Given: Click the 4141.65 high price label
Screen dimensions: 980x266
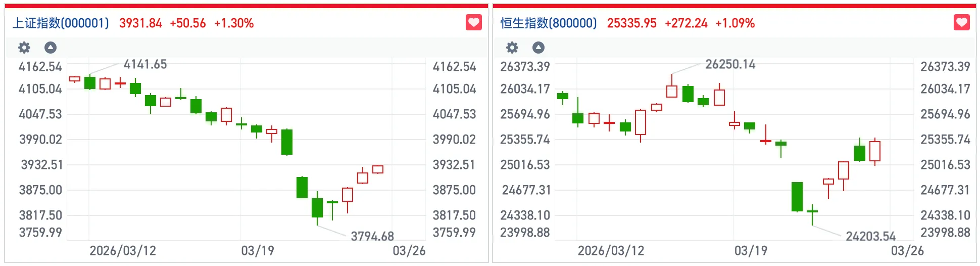Looking at the screenshot, I should point(145,64).
